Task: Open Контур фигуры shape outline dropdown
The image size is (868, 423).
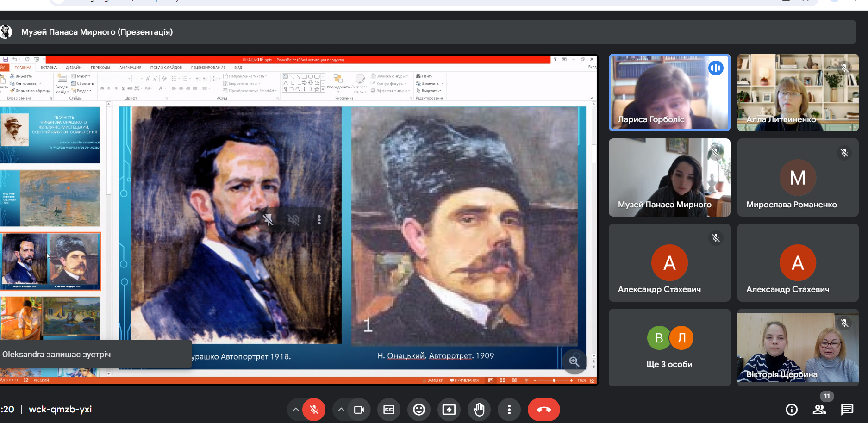Action: click(x=389, y=83)
